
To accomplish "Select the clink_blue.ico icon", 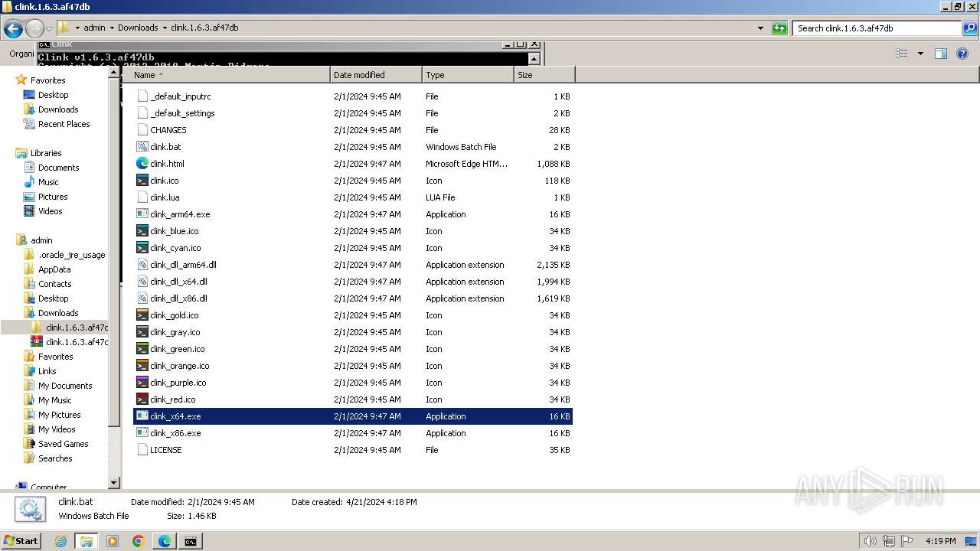I will tap(142, 231).
